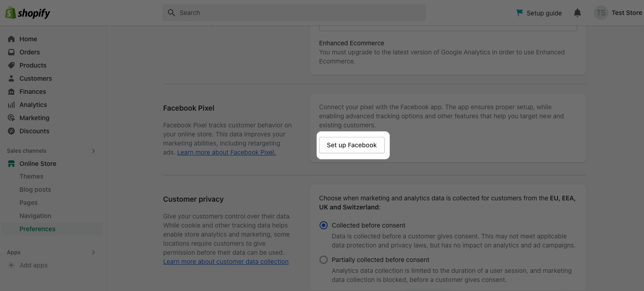Open the Online Store storefront icon
Viewport: 644px width, 291px height.
coord(11,164)
